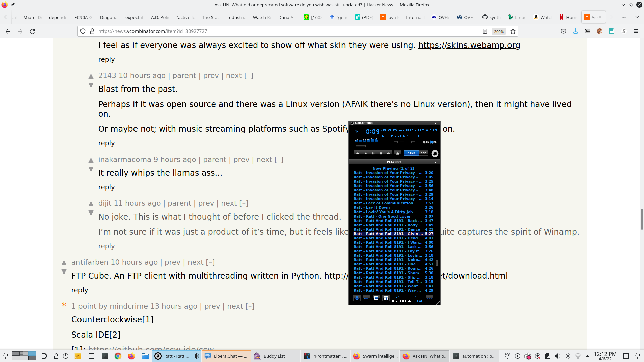Collapse the 2143 comment with [–]
The width and height of the screenshot is (644, 362).
(249, 76)
